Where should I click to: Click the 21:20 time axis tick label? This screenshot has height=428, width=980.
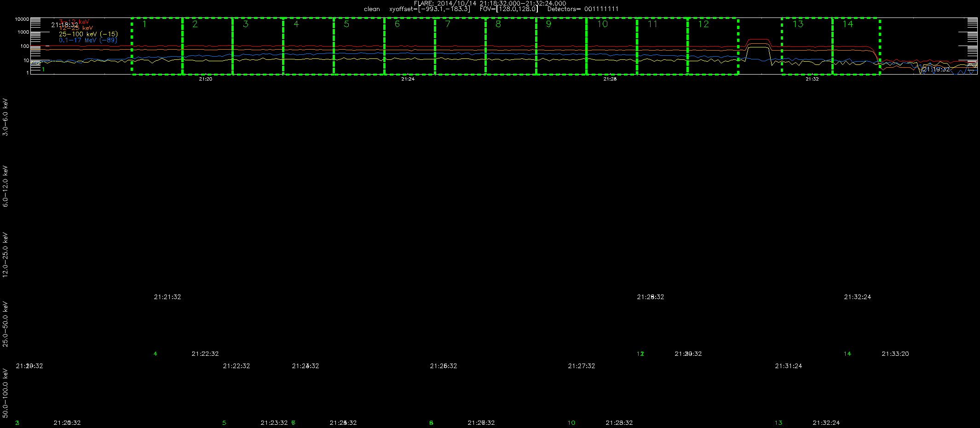click(206, 79)
